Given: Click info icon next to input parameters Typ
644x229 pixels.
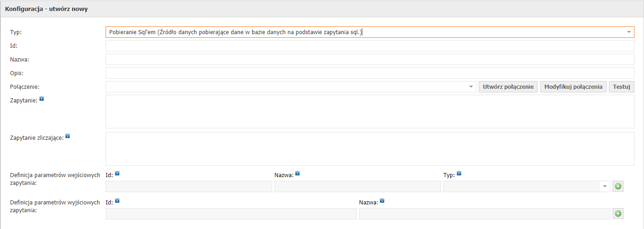Looking at the screenshot, I should (459, 173).
